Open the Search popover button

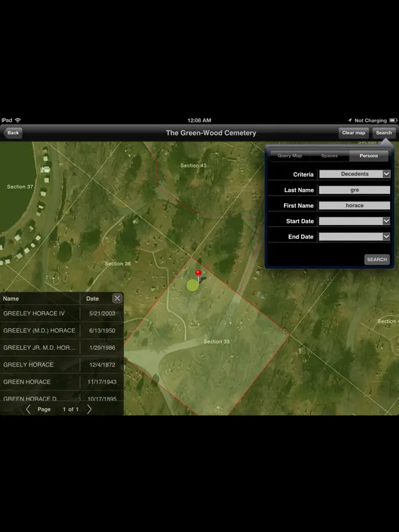383,133
